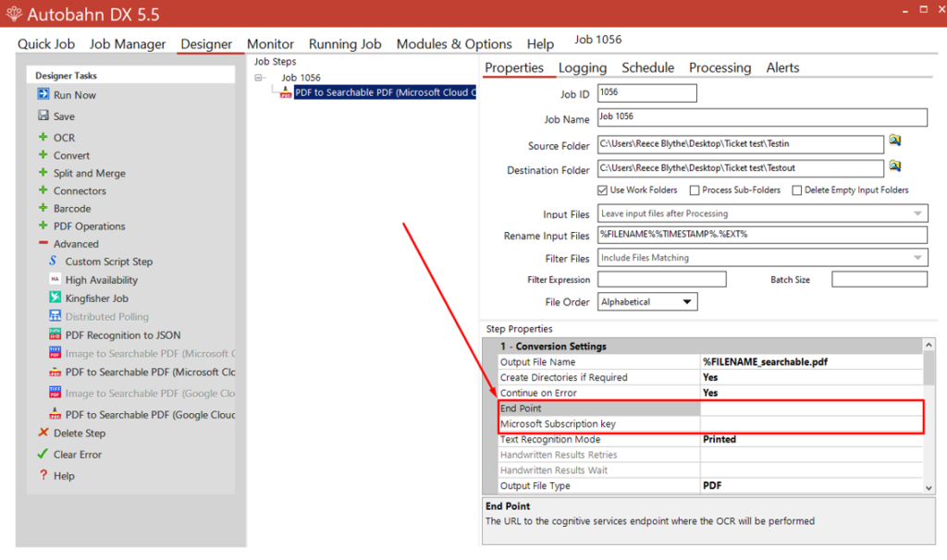Image resolution: width=947 pixels, height=560 pixels.
Task: Select the Custom Script Step icon
Action: point(55,262)
